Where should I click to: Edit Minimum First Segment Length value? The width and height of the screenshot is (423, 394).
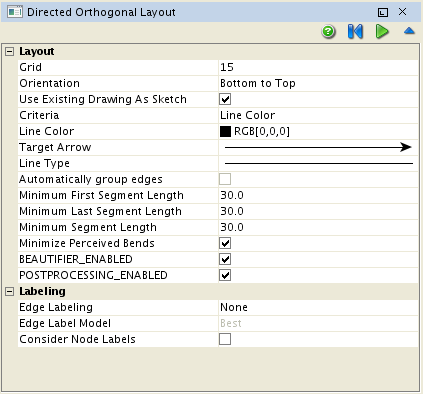(x=318, y=195)
